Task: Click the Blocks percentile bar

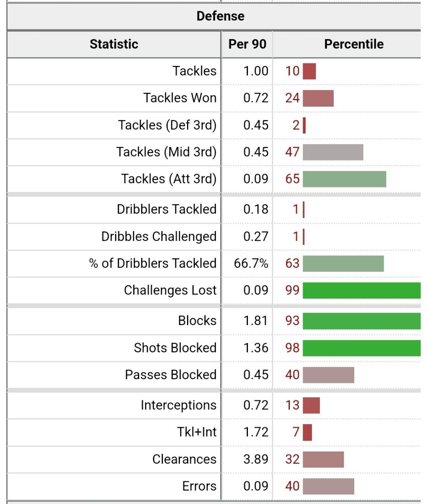Action: pos(362,321)
